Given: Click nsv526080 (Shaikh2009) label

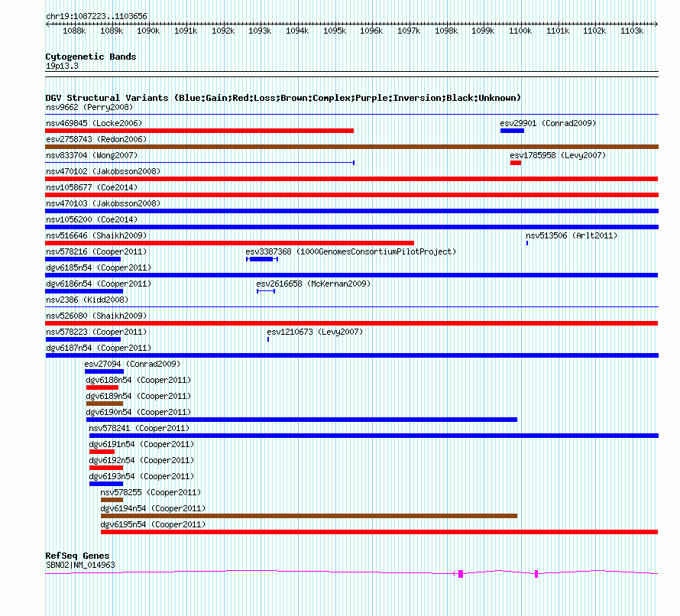Looking at the screenshot, I should (96, 316).
